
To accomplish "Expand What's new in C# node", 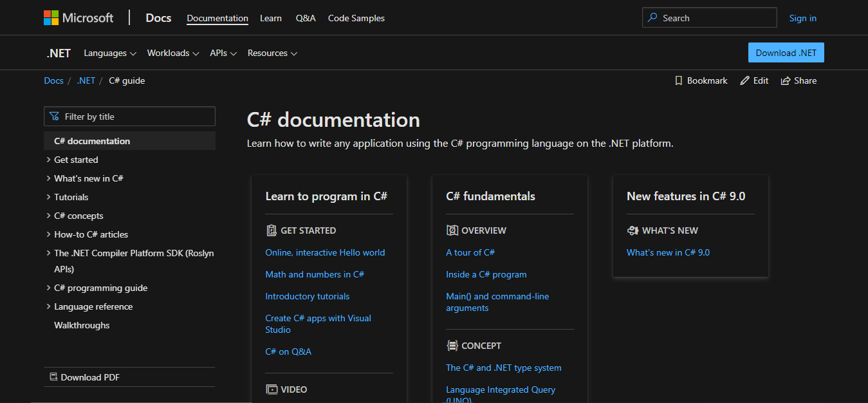I will (48, 178).
